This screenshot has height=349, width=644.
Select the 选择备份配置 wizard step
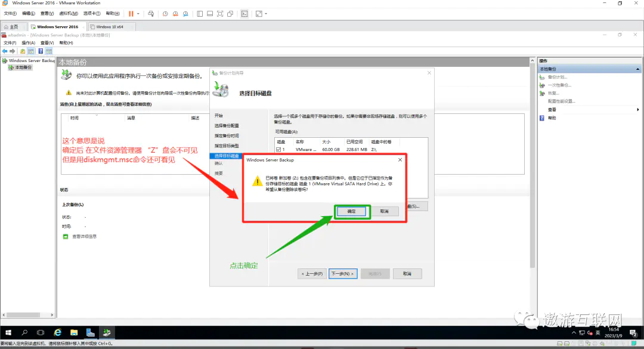(227, 126)
